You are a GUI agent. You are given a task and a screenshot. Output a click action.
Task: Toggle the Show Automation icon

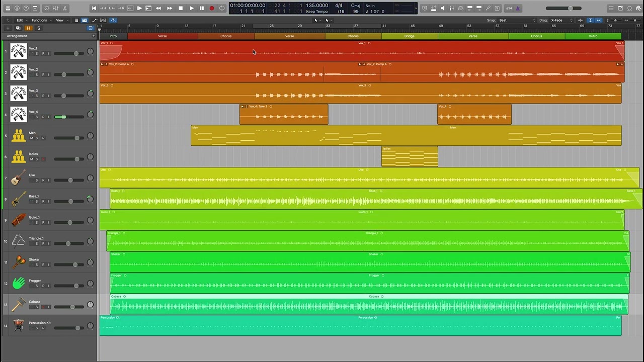pyautogui.click(x=94, y=20)
